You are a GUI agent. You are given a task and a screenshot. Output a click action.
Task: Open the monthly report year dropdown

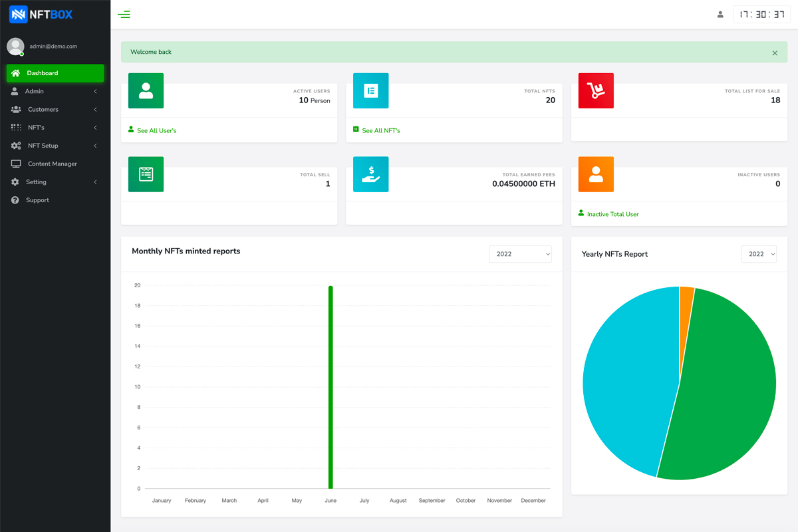[521, 254]
